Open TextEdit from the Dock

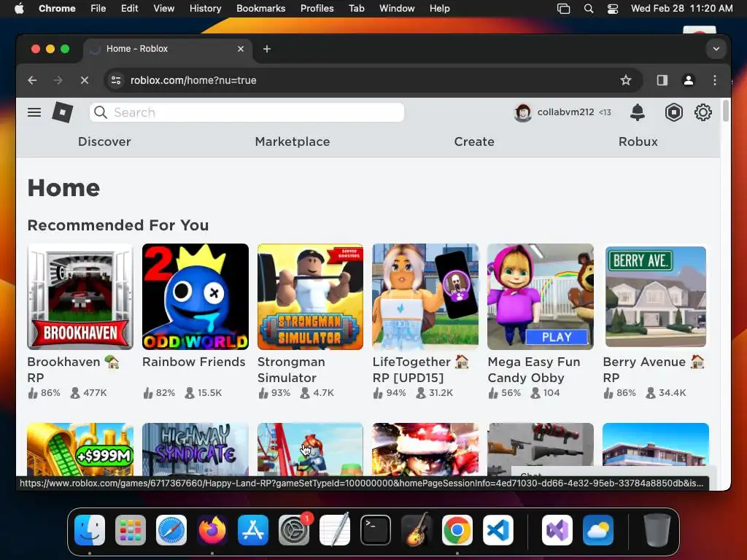[x=334, y=530]
